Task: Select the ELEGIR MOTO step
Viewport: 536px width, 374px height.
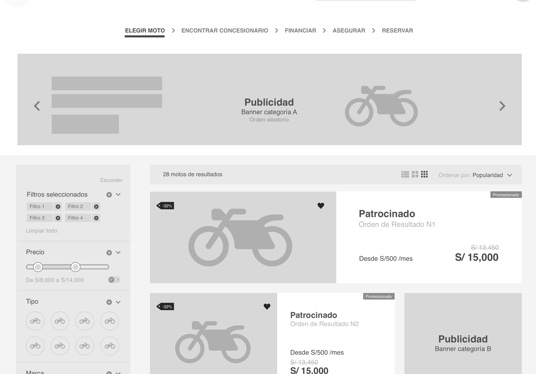Action: coord(145,30)
